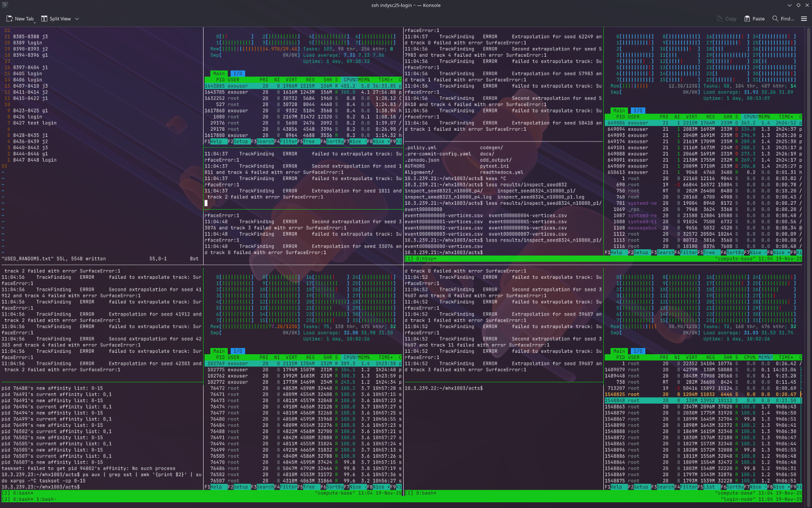Click the greyed Copy icon
The height and width of the screenshot is (508, 812).
click(x=720, y=19)
